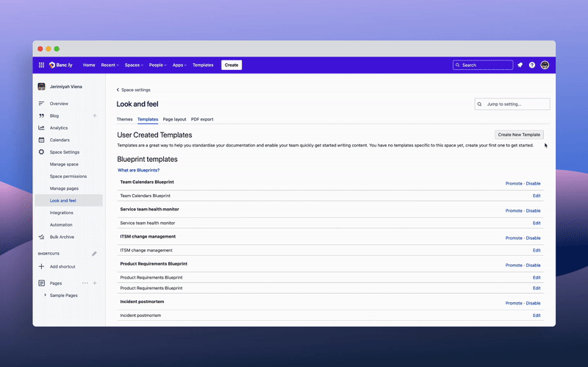
Task: Click the Blog quote icon
Action: pyautogui.click(x=41, y=115)
